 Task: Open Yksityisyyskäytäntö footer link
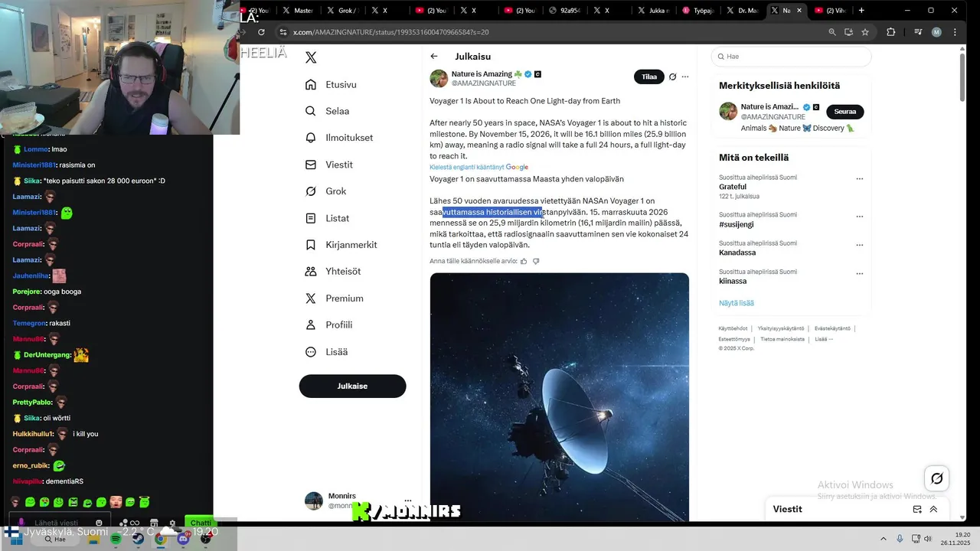[781, 328]
